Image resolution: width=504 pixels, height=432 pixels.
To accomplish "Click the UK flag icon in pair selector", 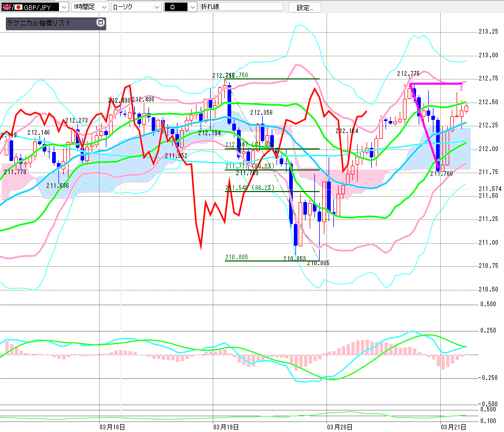I will click(x=6, y=7).
